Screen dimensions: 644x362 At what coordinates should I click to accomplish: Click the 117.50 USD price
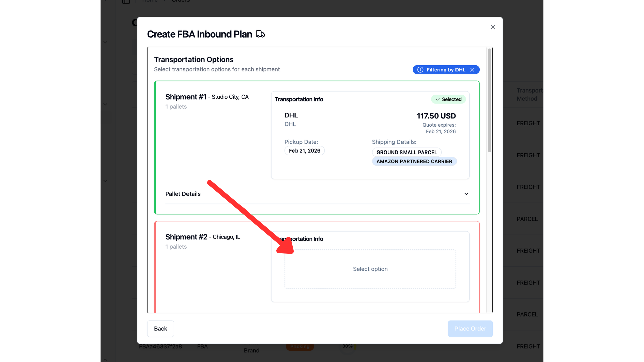[436, 116]
